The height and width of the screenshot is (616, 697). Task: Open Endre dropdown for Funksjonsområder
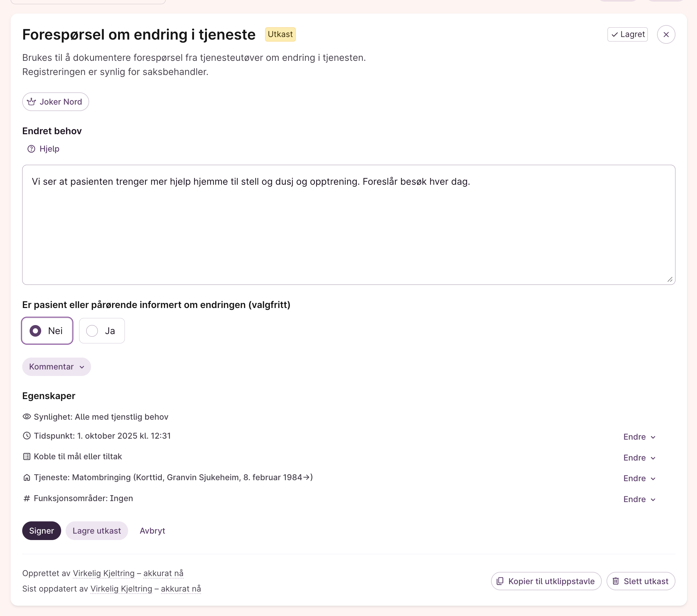(639, 499)
